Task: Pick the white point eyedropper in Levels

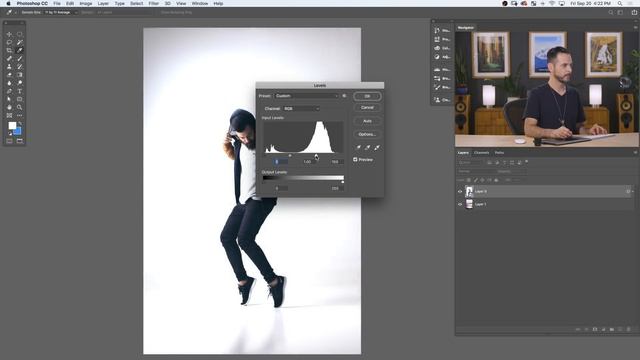Action: (377, 147)
